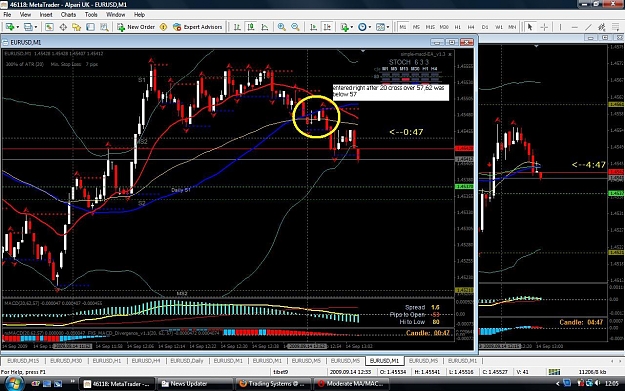Select the vertical line drawing tool
Screen dimensions: 625x391
pos(560,27)
